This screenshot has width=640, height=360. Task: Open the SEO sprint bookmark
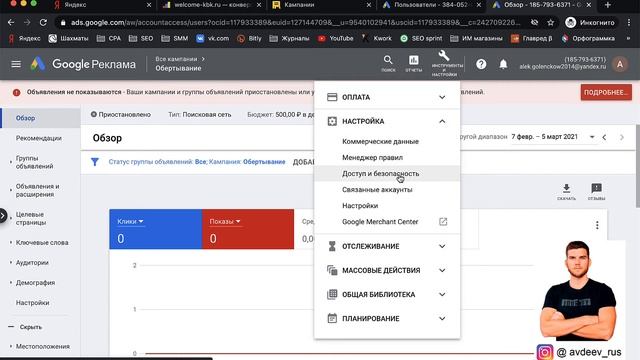[x=421, y=38]
